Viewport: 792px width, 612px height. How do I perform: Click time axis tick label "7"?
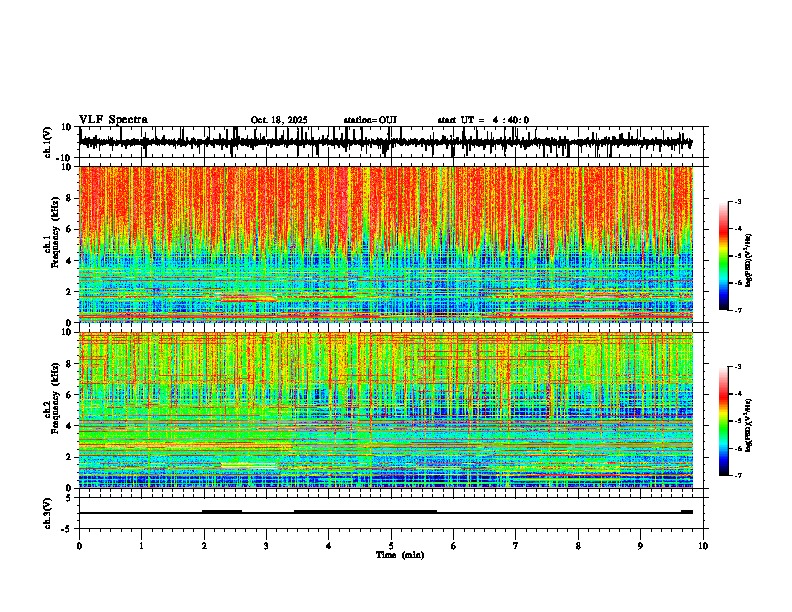coord(516,546)
